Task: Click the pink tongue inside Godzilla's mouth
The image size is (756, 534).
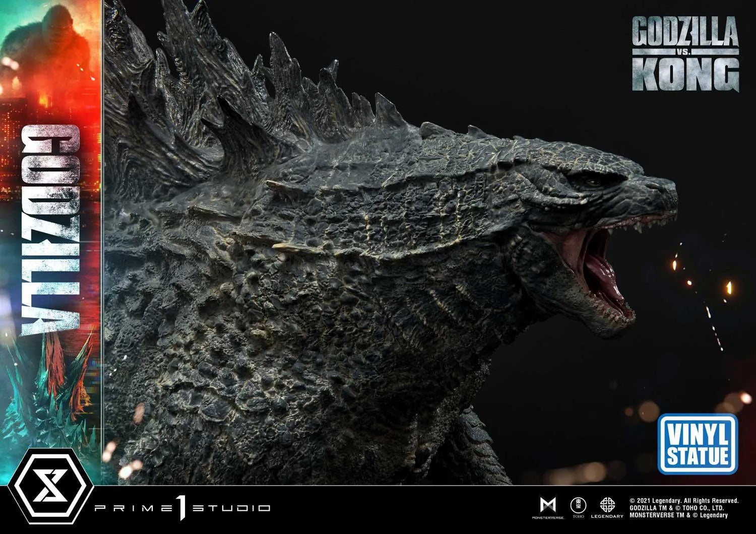Action: 602,275
